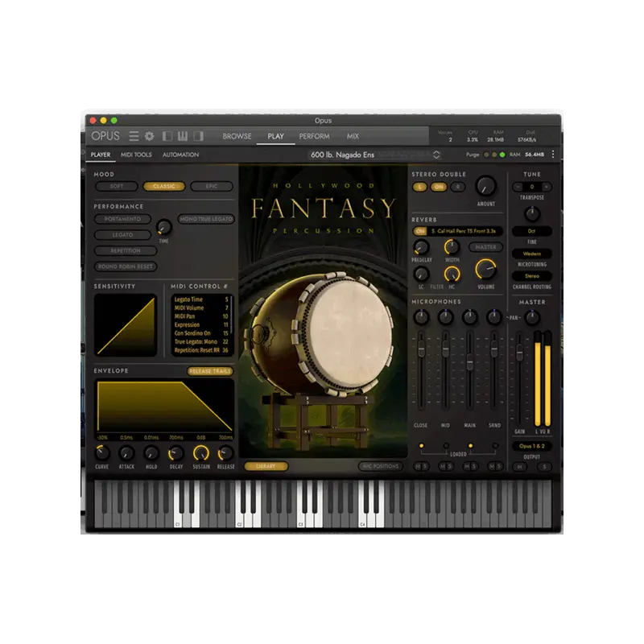This screenshot has width=644, height=644.
Task: Toggle Mono True Legato
Action: point(206,219)
